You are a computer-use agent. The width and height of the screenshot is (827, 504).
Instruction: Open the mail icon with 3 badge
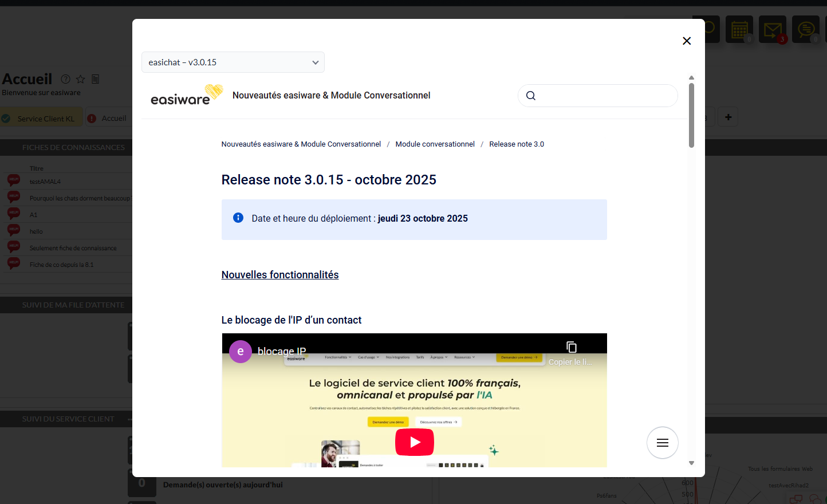click(773, 29)
